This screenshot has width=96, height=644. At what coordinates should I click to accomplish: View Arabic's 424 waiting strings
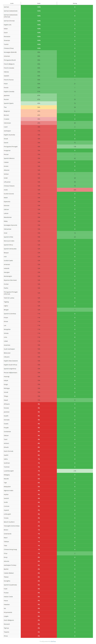pos(75,190)
